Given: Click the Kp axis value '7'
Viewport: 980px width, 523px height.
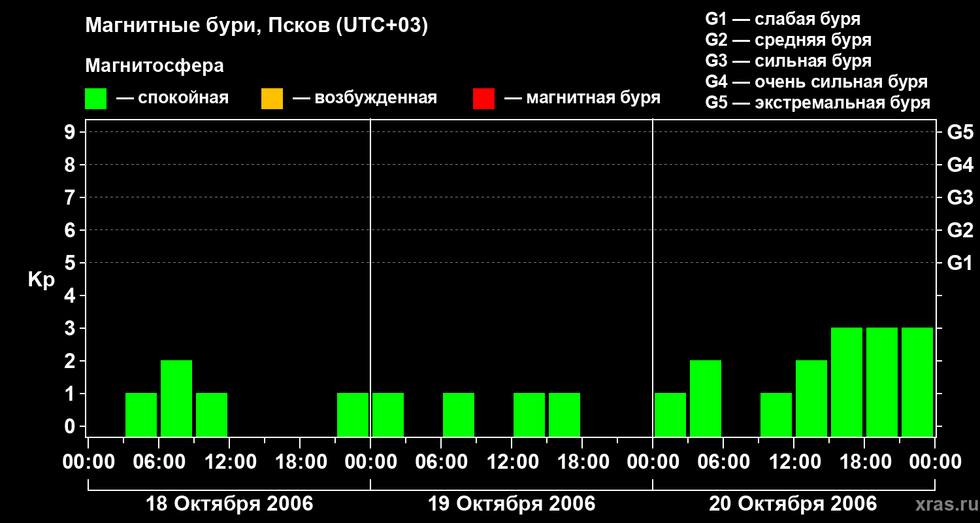Looking at the screenshot, I should (x=70, y=197).
